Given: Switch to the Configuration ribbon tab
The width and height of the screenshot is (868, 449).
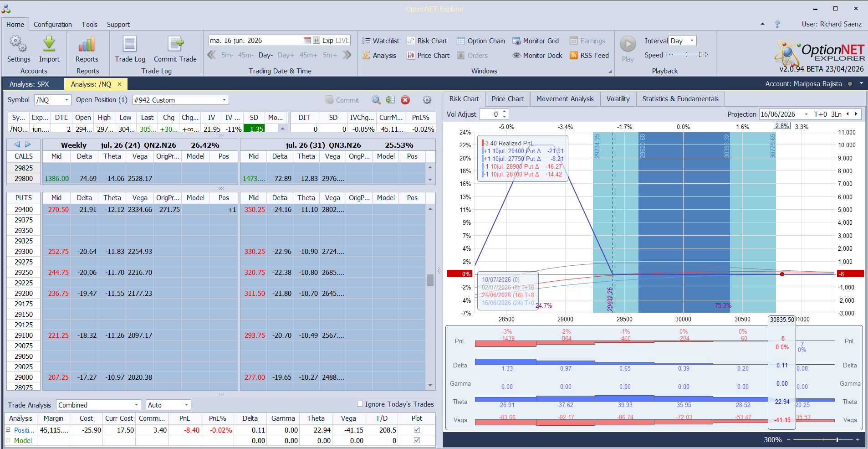Looking at the screenshot, I should (x=53, y=25).
